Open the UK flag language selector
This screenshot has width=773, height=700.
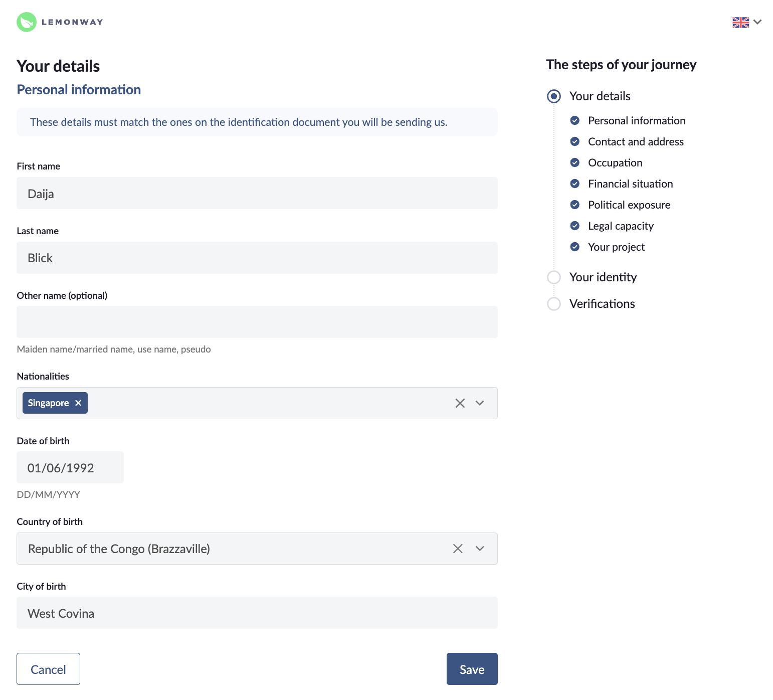tap(740, 22)
